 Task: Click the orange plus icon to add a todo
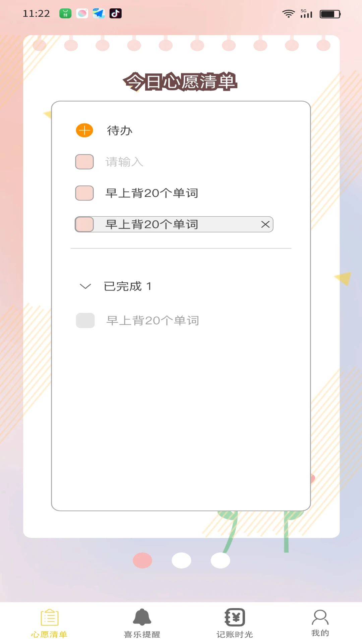tap(84, 130)
